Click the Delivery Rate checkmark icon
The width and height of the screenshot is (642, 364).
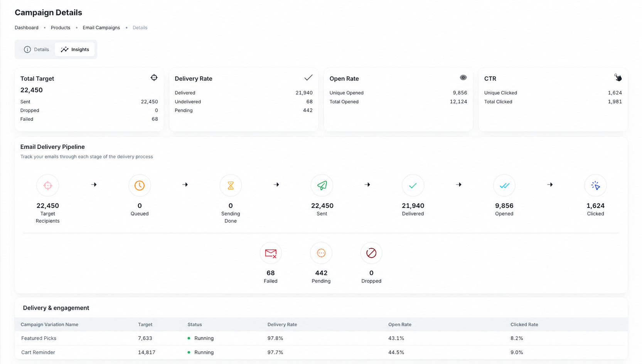(x=308, y=78)
